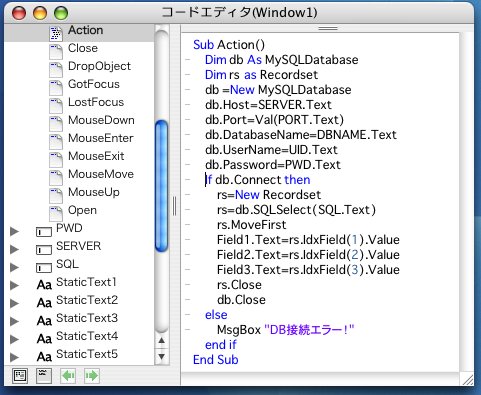Click the 'Dim db As MySQLDatabase' line
This screenshot has width=481, height=395.
pos(282,60)
